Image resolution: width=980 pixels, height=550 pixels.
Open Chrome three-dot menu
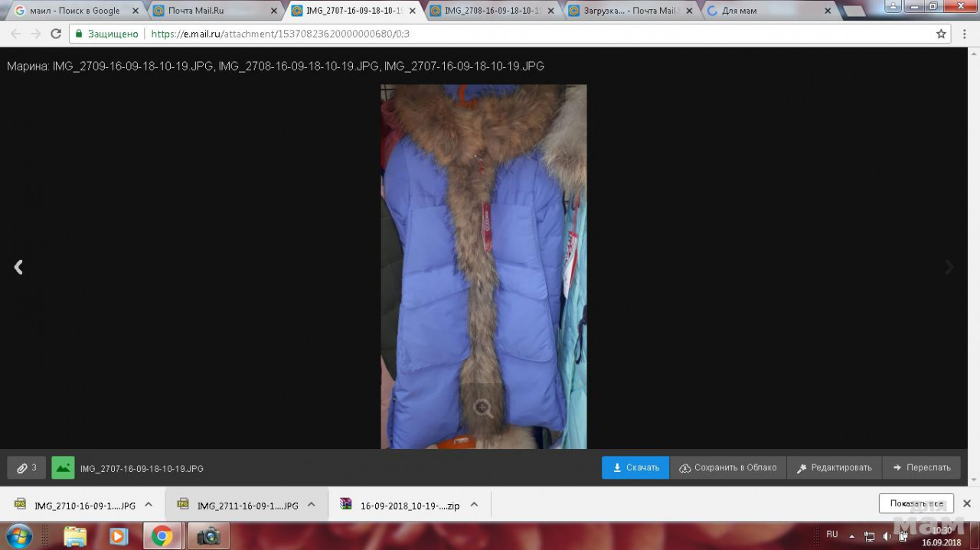click(x=963, y=34)
